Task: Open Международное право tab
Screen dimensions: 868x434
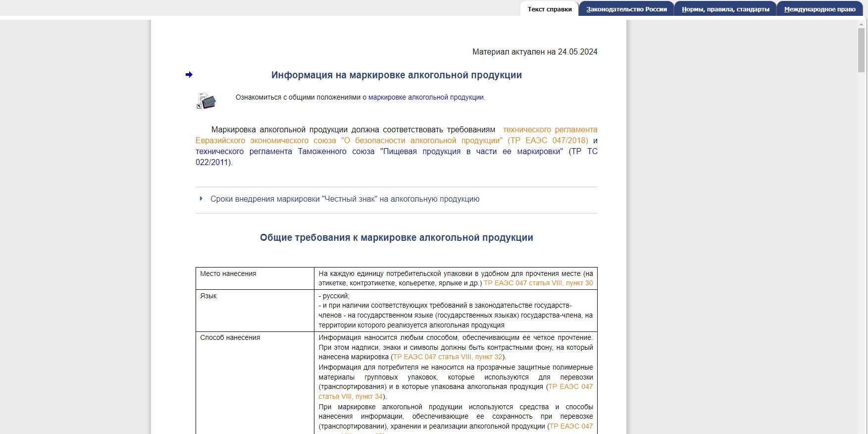Action: tap(819, 9)
